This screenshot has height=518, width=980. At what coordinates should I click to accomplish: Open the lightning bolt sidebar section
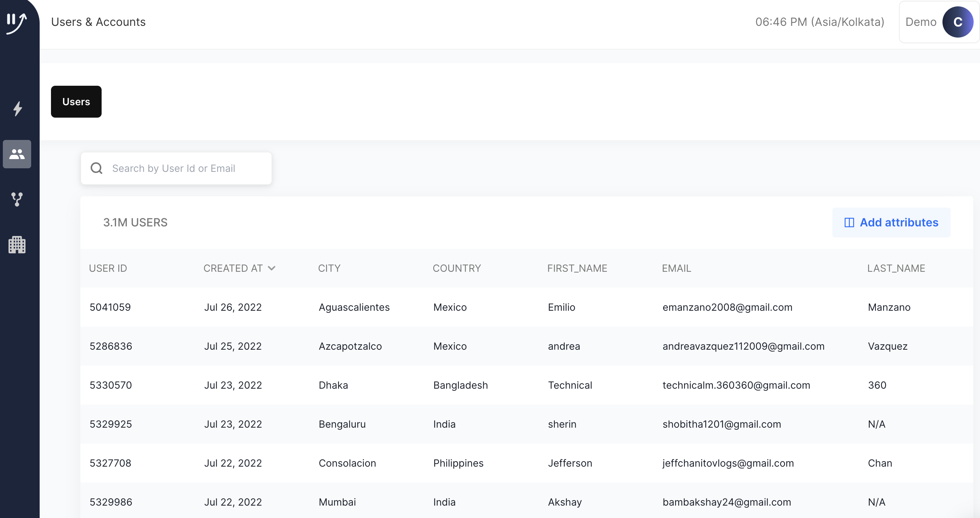tap(17, 109)
